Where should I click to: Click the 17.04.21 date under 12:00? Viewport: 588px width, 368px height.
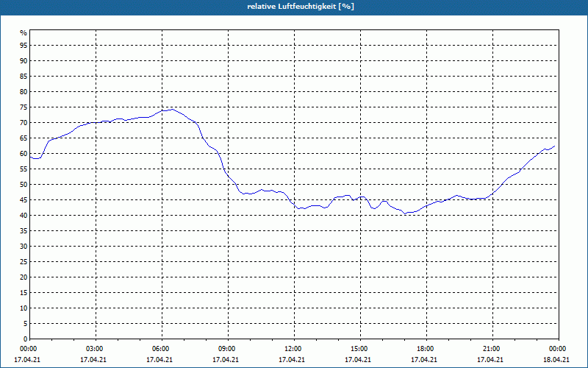[x=292, y=360]
